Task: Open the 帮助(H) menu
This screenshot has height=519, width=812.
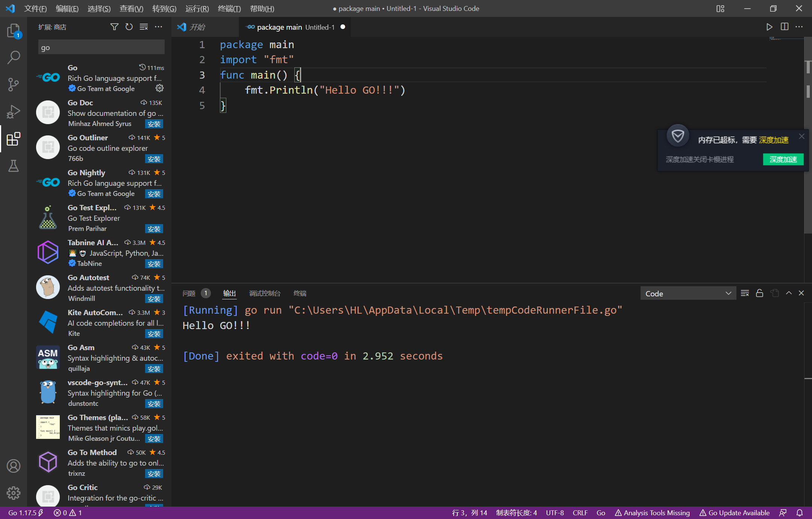Action: tap(262, 9)
